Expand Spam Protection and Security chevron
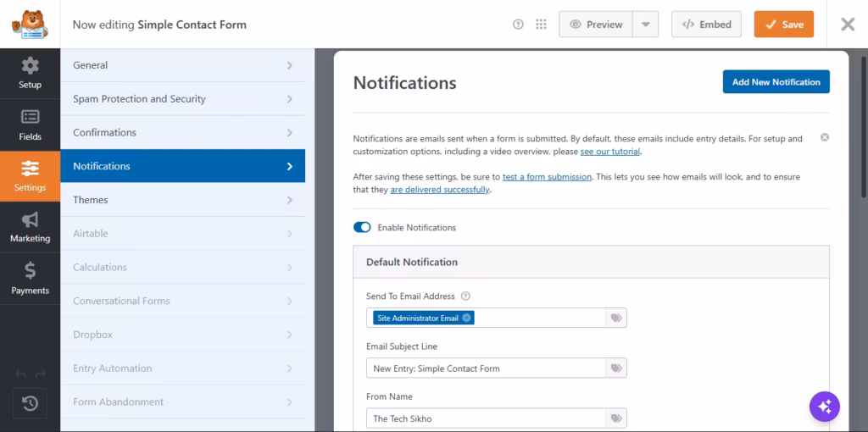 290,99
